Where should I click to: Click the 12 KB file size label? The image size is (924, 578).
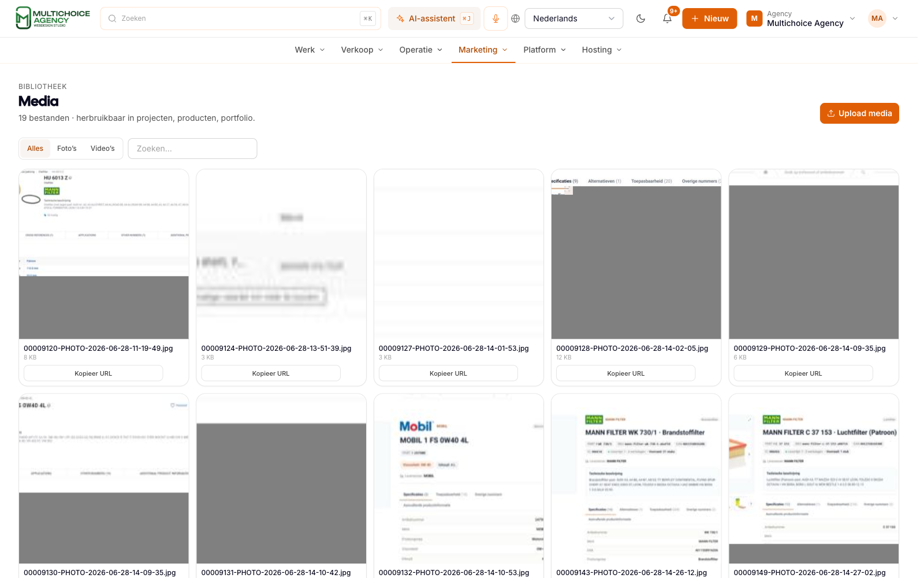[564, 358]
